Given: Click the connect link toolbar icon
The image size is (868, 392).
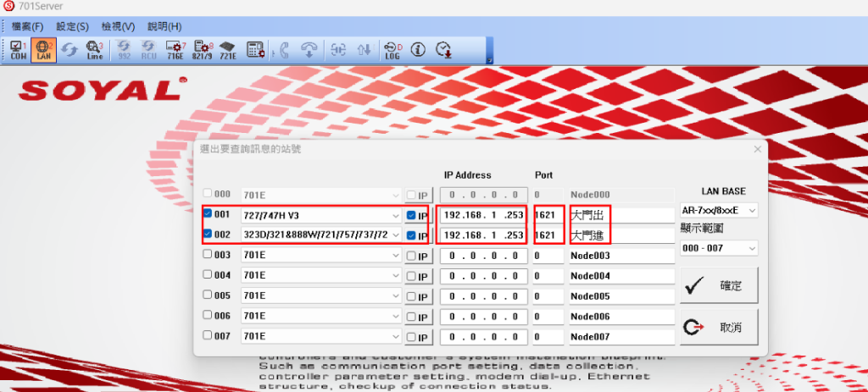Looking at the screenshot, I should coord(337,50).
